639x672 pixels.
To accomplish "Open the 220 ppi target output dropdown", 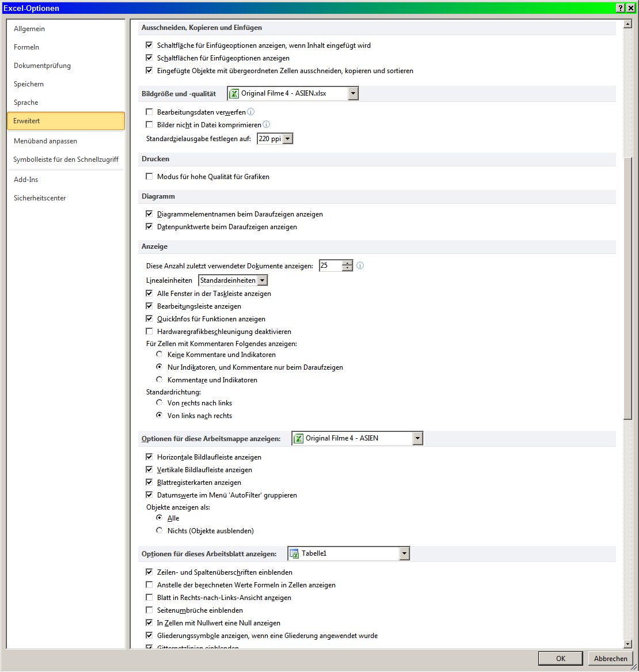I will 288,139.
